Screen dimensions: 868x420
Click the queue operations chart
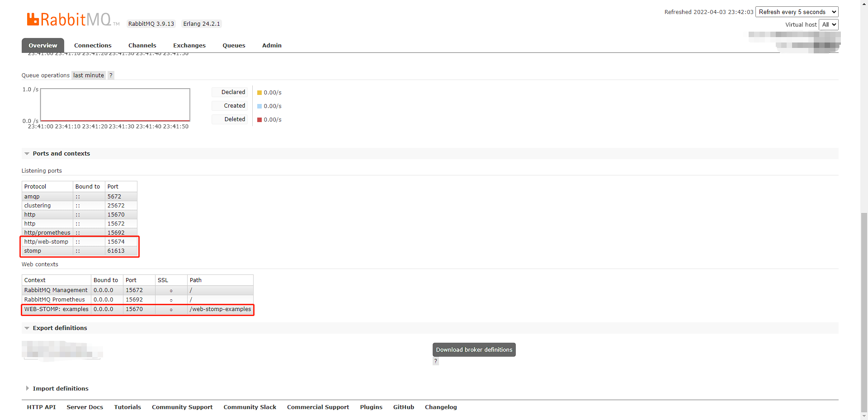tap(115, 105)
